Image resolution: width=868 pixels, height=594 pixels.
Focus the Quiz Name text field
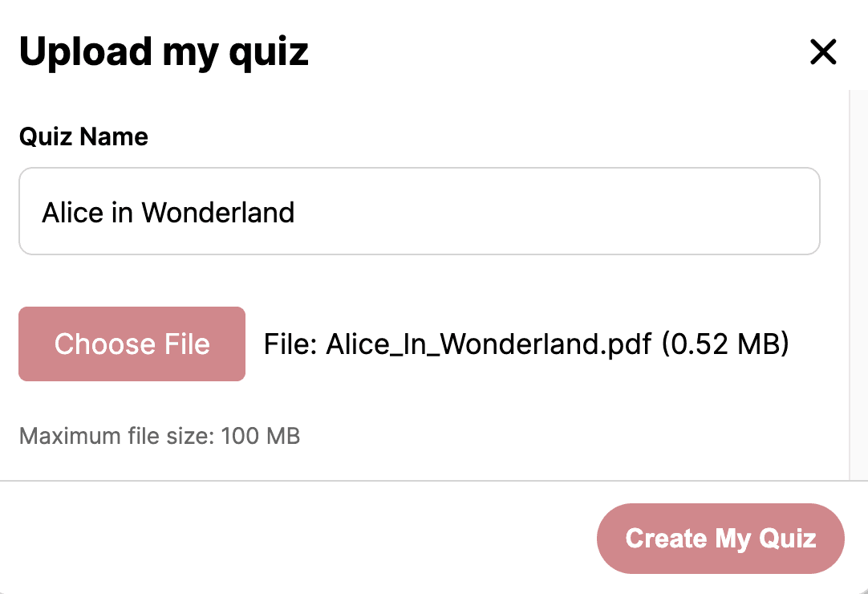419,211
